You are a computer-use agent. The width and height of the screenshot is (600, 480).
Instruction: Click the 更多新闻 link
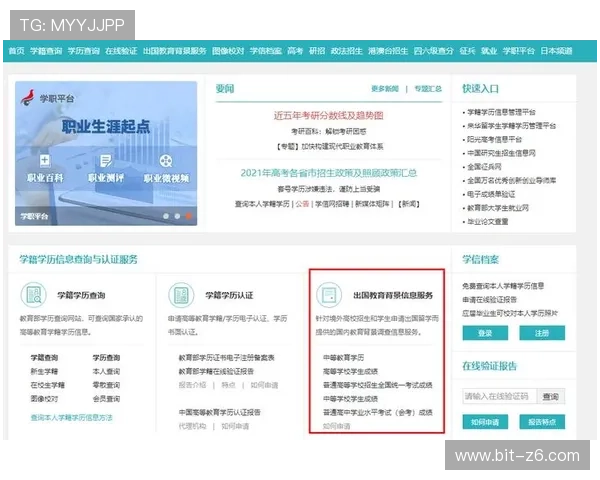[x=385, y=89]
